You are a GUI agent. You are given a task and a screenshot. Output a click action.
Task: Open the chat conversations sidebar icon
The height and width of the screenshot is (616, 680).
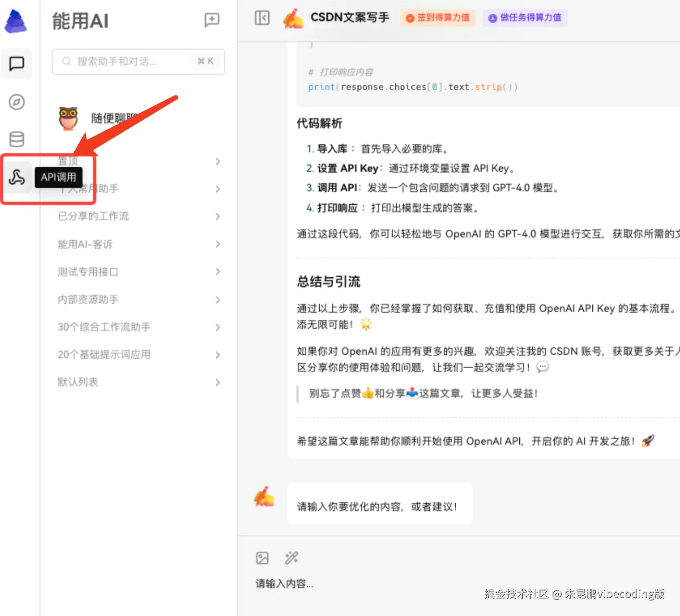pos(16,64)
